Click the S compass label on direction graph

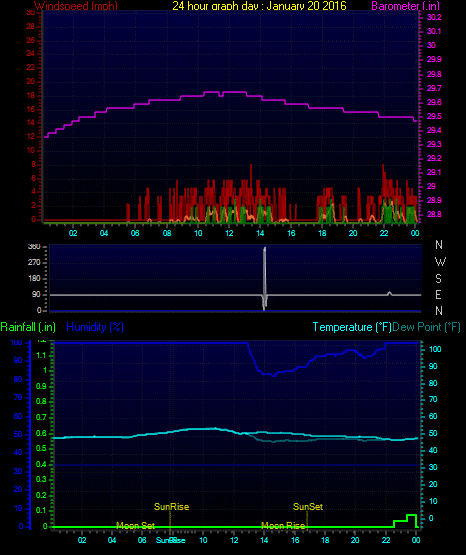point(438,279)
